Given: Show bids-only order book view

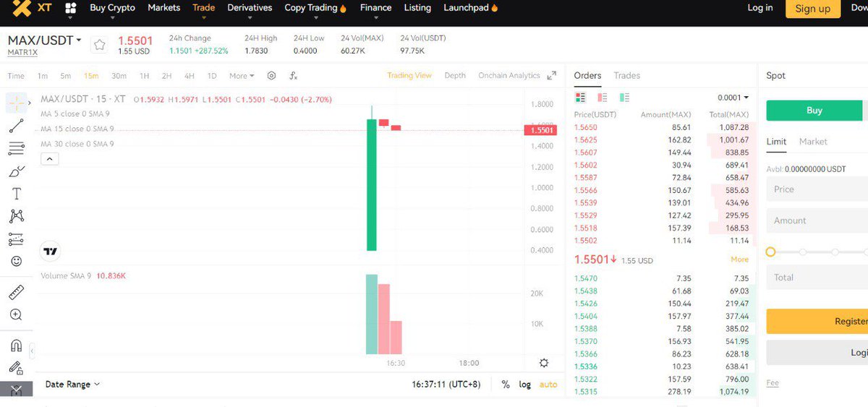Looking at the screenshot, I should (625, 97).
